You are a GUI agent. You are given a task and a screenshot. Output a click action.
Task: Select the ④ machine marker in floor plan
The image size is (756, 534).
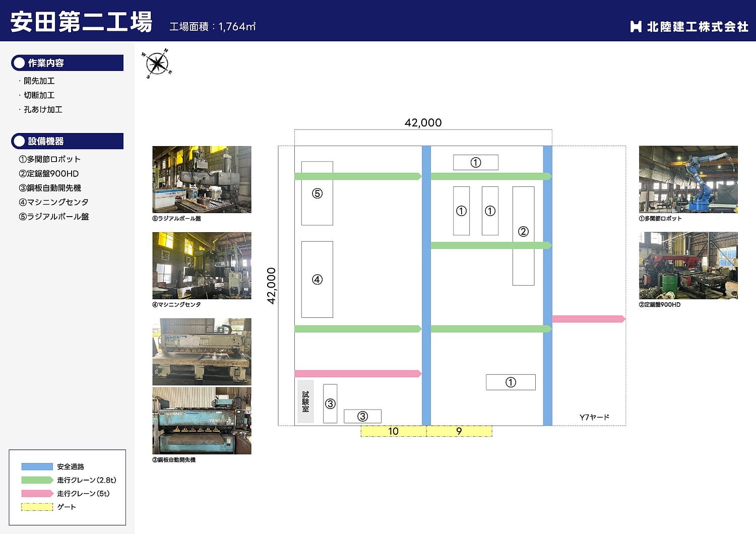click(317, 280)
